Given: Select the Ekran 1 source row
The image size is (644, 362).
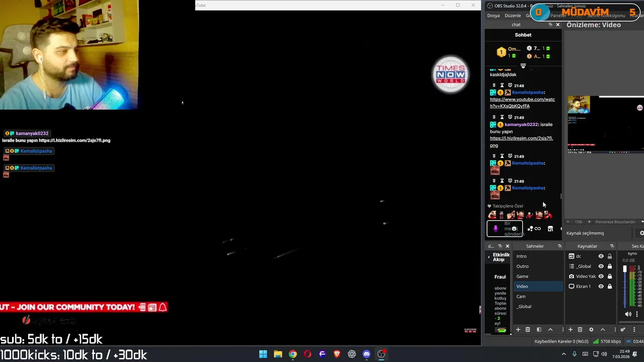Looking at the screenshot, I should (591, 287).
